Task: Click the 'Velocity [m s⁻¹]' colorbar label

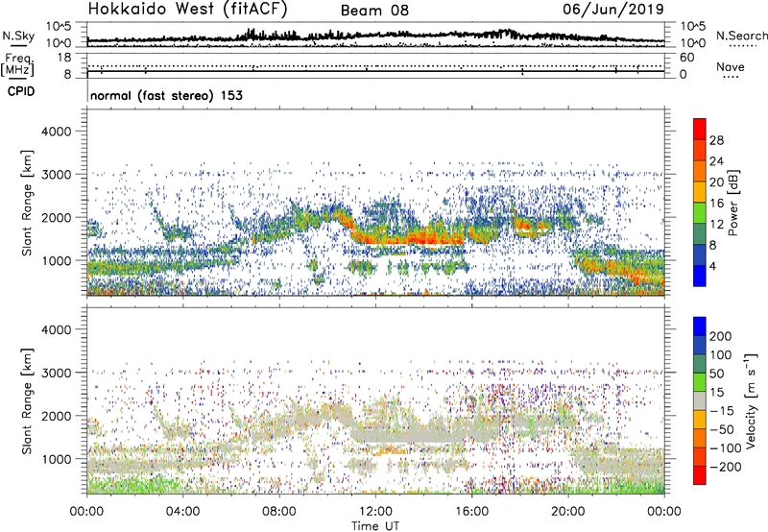Action: click(750, 400)
